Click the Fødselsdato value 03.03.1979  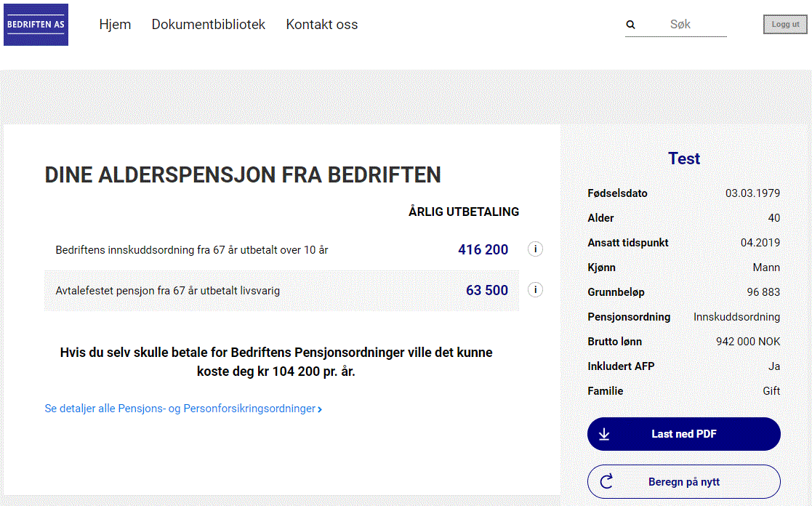[x=752, y=193]
